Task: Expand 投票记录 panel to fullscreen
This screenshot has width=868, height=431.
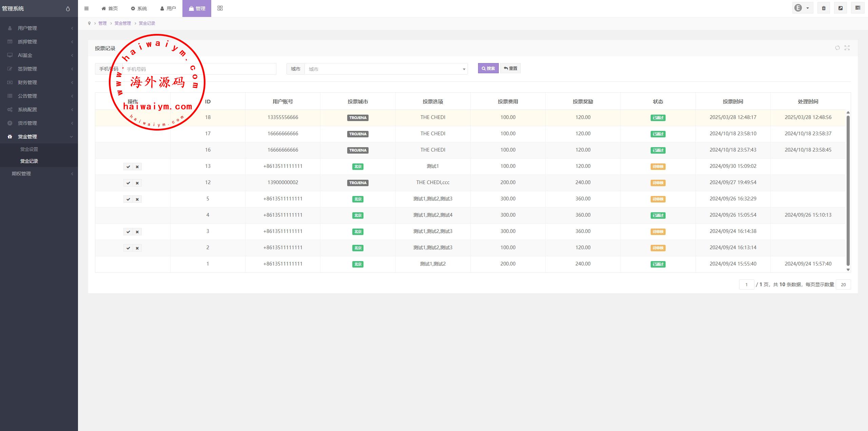Action: 847,48
